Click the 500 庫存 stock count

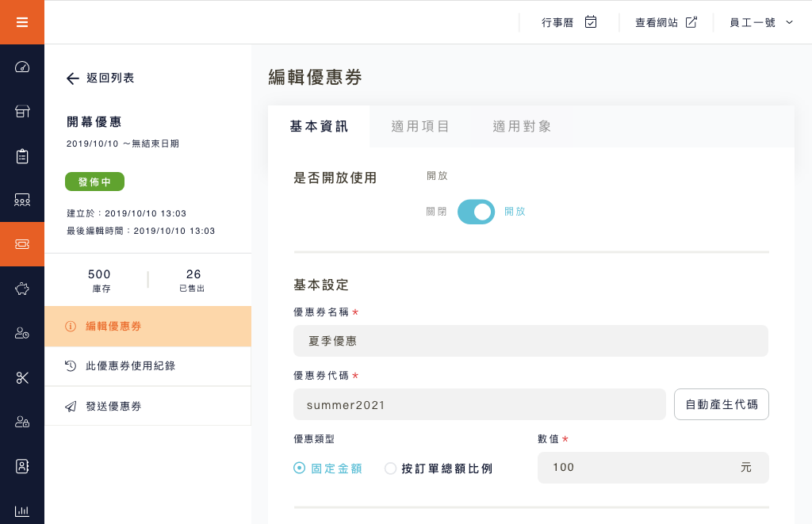point(99,281)
